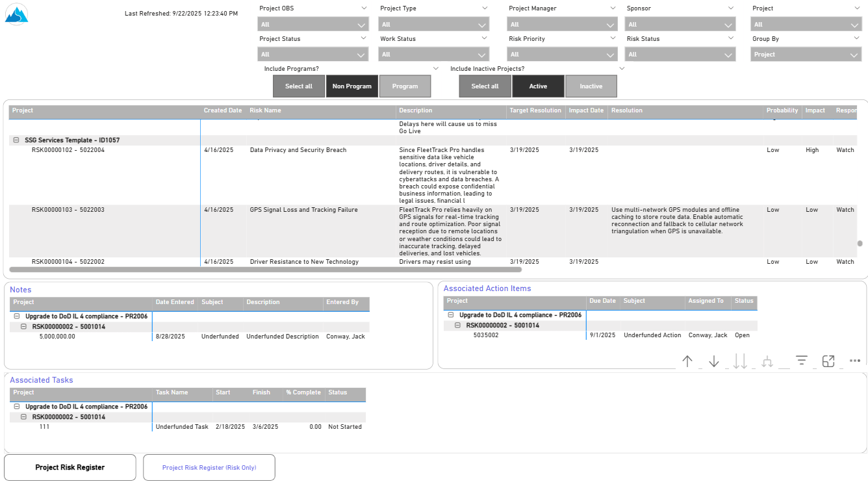868x486 pixels.
Task: Click the double-arrow next level icon
Action: click(740, 361)
